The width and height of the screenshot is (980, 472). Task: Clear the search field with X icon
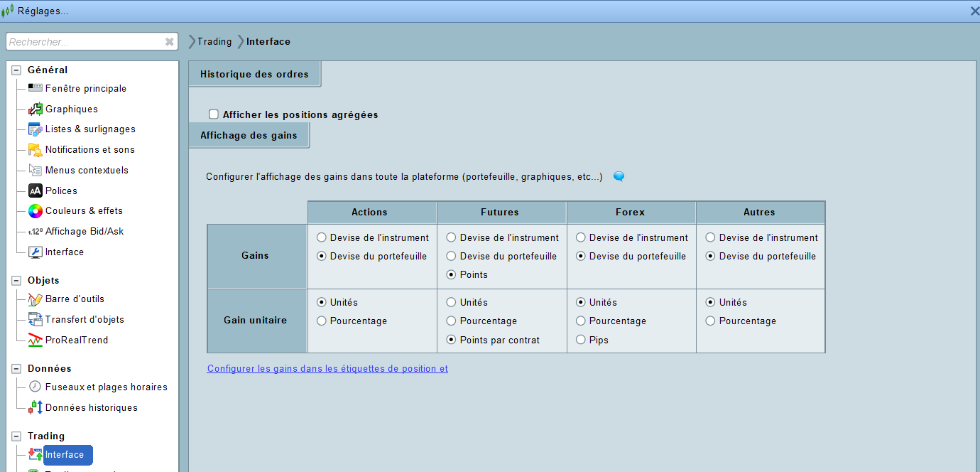click(x=169, y=42)
